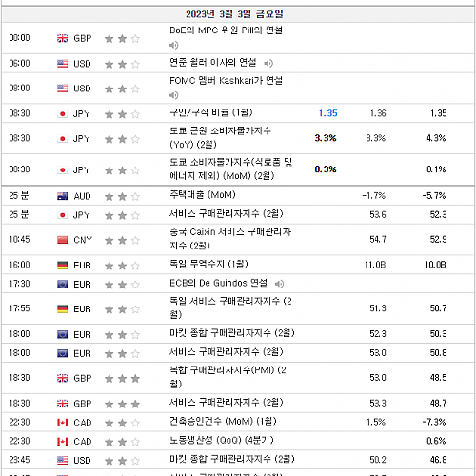
Task: Click the 1.35 actual value for JPY jobs ratio
Action: pyautogui.click(x=328, y=113)
